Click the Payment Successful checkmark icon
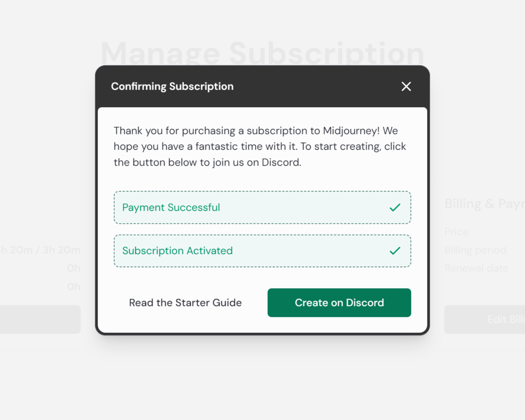 coord(395,207)
